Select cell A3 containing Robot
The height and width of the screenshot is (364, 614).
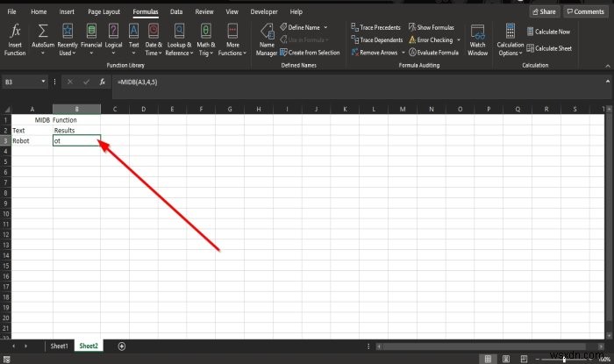32,141
